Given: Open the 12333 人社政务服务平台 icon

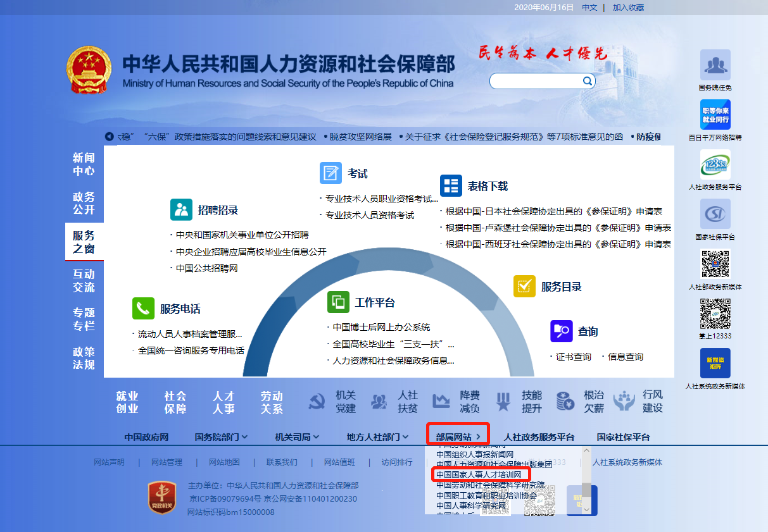Looking at the screenshot, I should (715, 165).
